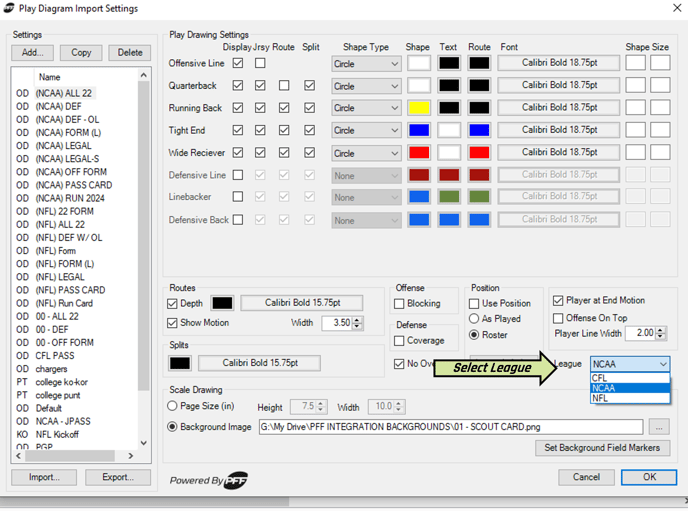
Task: Click the routes Width 3.50 field
Action: (337, 323)
